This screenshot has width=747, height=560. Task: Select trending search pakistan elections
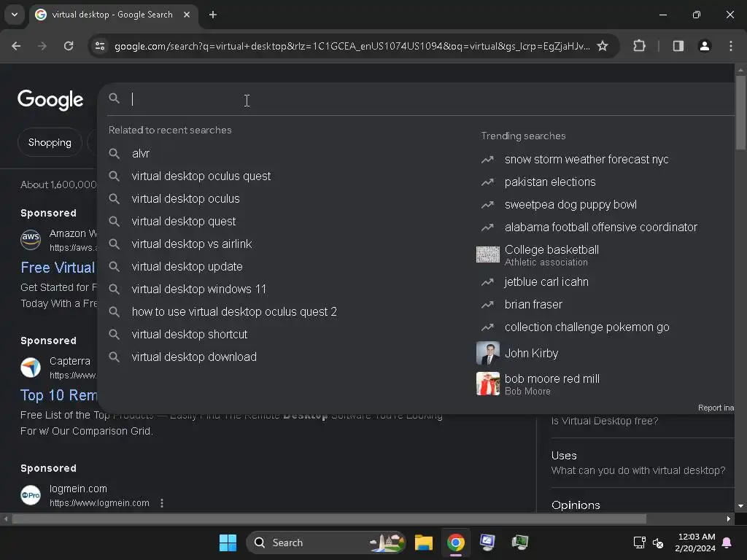click(x=550, y=182)
